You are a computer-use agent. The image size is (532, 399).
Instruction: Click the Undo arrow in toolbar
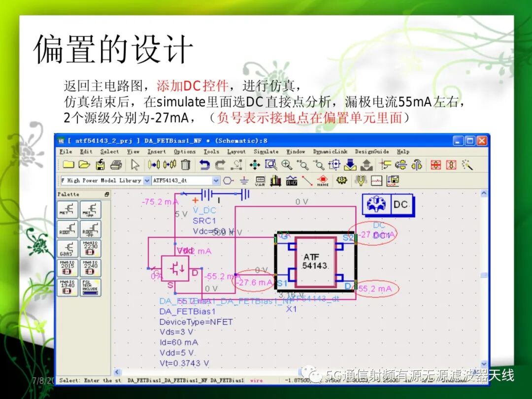204,165
